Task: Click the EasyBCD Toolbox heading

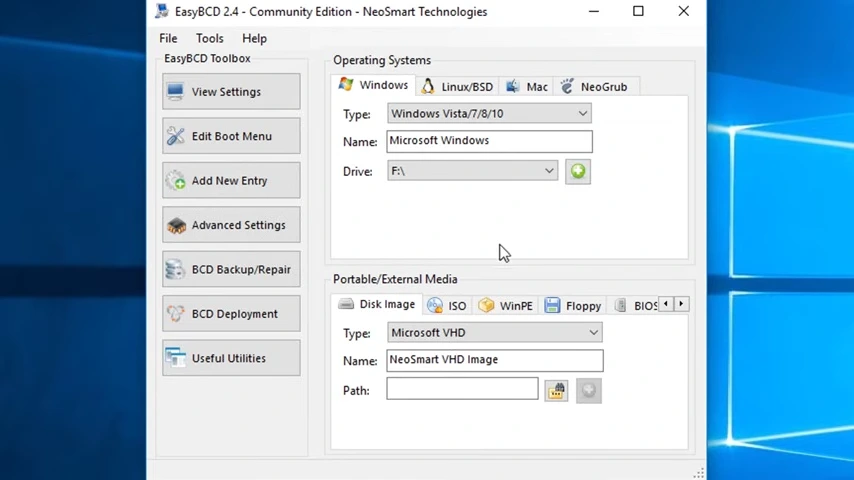Action: pyautogui.click(x=207, y=58)
